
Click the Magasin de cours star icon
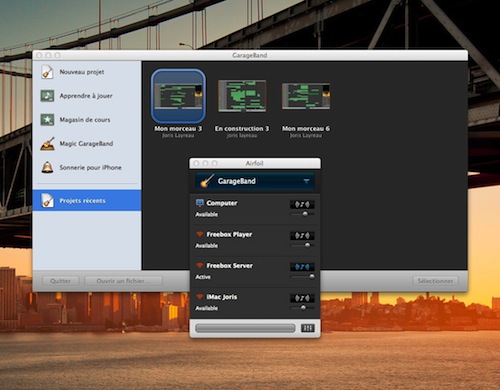(47, 120)
